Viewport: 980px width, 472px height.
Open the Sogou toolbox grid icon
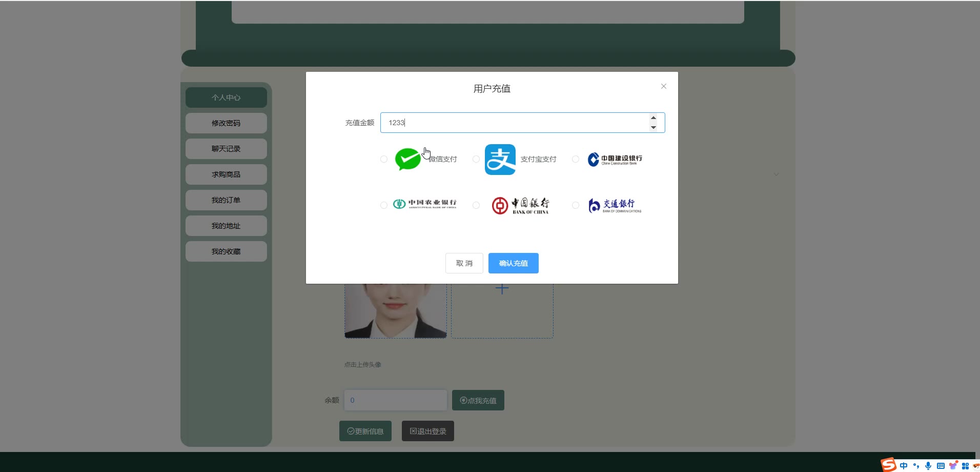coord(965,466)
